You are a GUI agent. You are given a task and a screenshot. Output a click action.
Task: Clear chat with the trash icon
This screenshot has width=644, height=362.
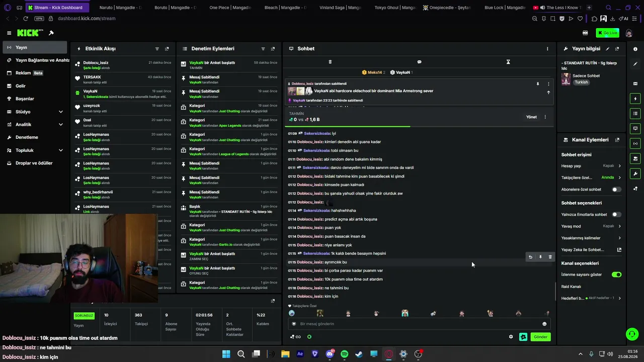(330, 62)
